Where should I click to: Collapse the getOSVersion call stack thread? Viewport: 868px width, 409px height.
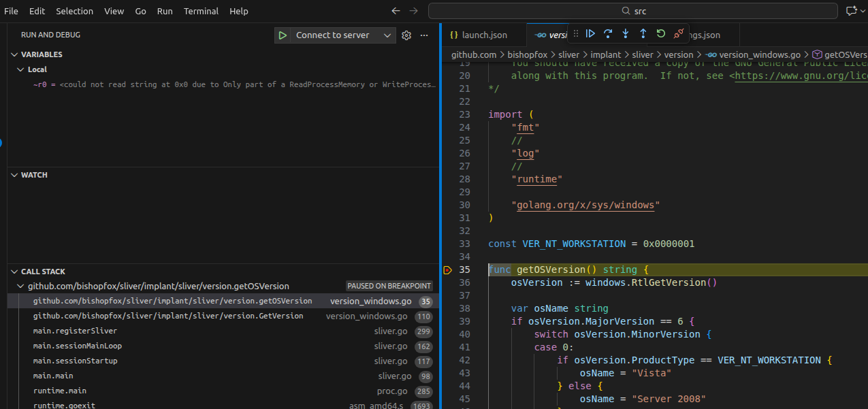pos(20,287)
